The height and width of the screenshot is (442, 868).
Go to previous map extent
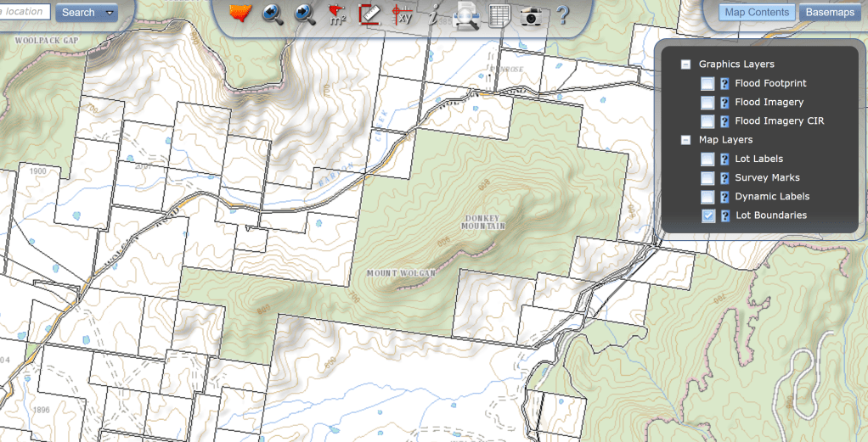tap(273, 14)
